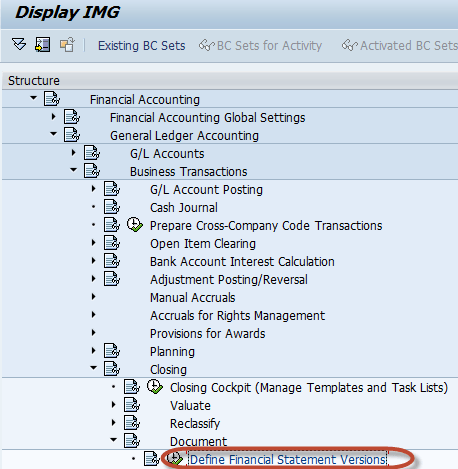Expand the Manual Accruals node
The width and height of the screenshot is (458, 469).
coord(94,297)
